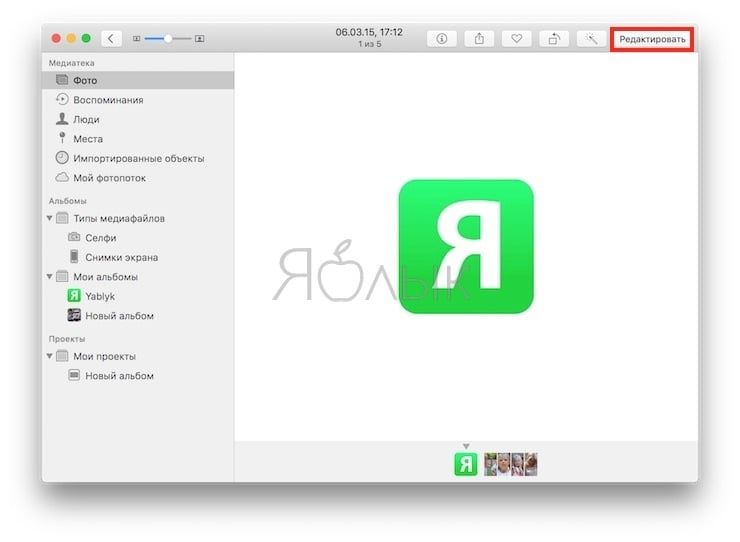Open Воспоминания in the sidebar
The height and width of the screenshot is (542, 740).
[138, 100]
